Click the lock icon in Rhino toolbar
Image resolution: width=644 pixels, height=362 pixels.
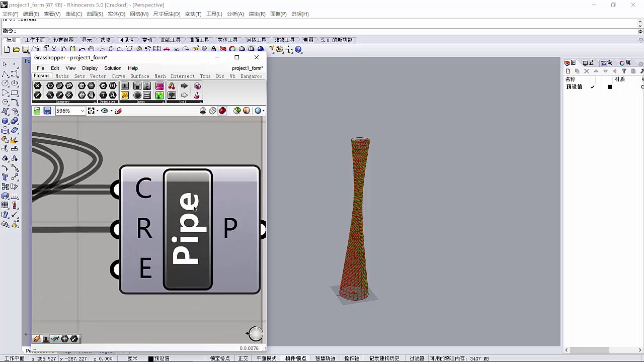click(x=213, y=49)
